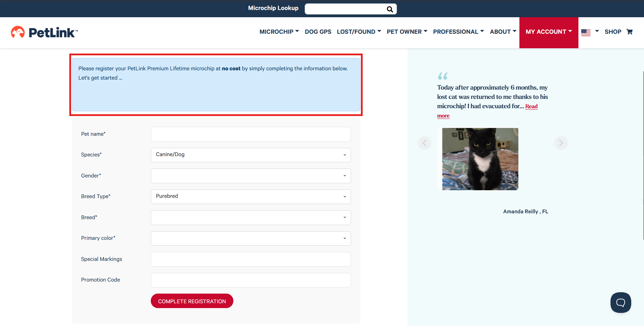
Task: Click the page's vertical scrollbar
Action: pyautogui.click(x=643, y=155)
